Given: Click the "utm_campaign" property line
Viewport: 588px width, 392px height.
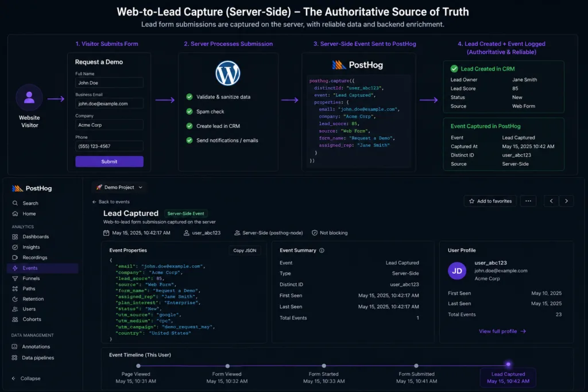Looking at the screenshot, I should coord(165,327).
